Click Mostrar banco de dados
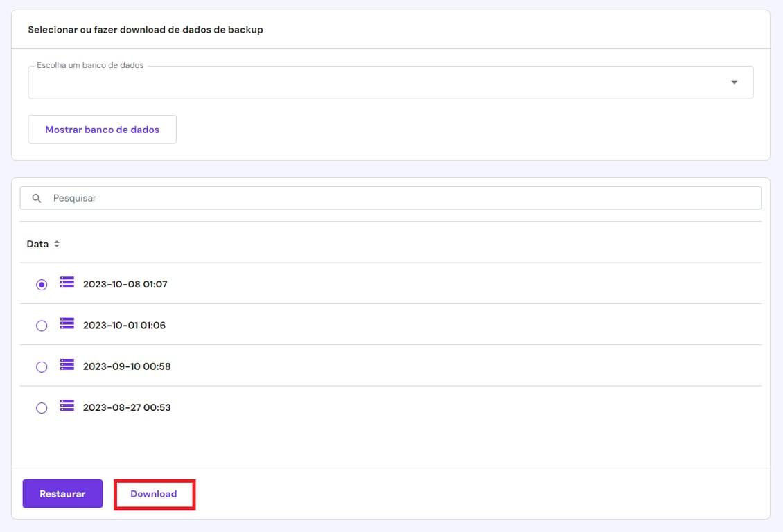The height and width of the screenshot is (532, 783). click(102, 130)
